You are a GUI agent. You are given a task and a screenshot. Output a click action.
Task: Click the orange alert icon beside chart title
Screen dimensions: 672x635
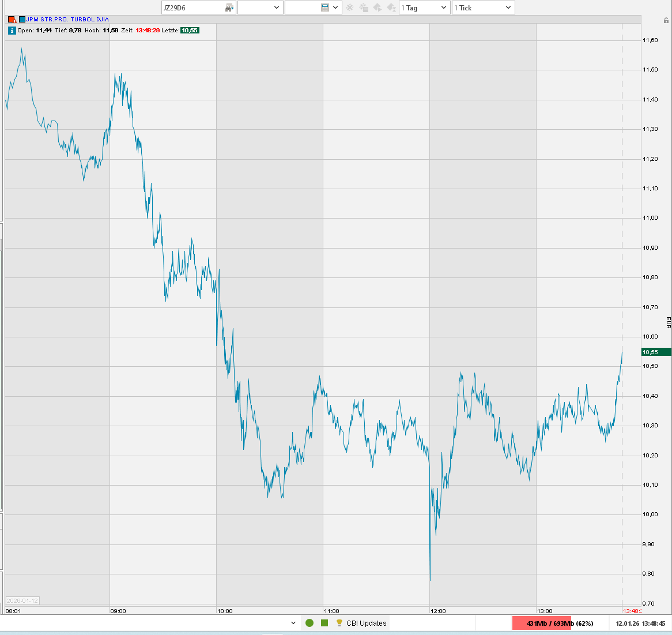[x=12, y=20]
